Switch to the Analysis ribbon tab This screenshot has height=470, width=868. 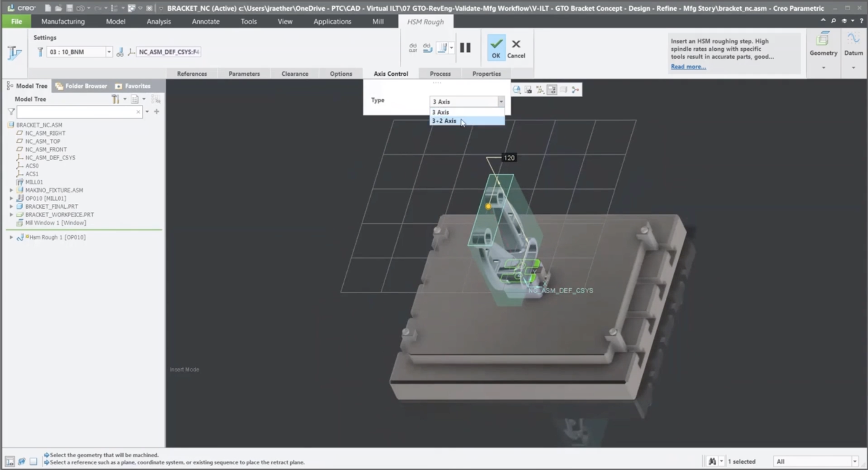pyautogui.click(x=159, y=21)
